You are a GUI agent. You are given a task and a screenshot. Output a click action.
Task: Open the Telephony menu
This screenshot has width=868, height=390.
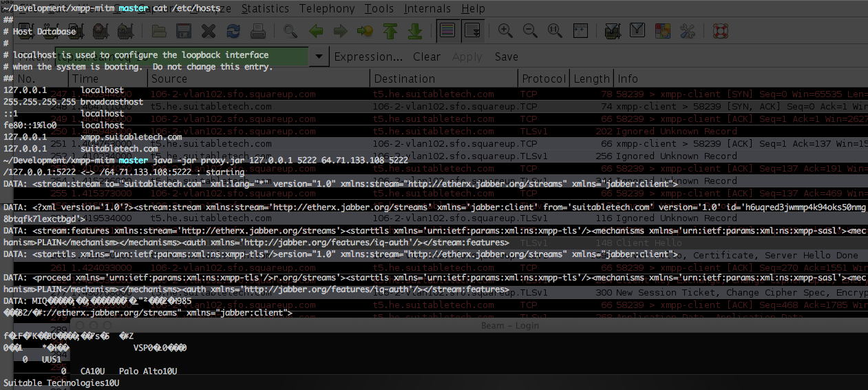[x=327, y=9]
